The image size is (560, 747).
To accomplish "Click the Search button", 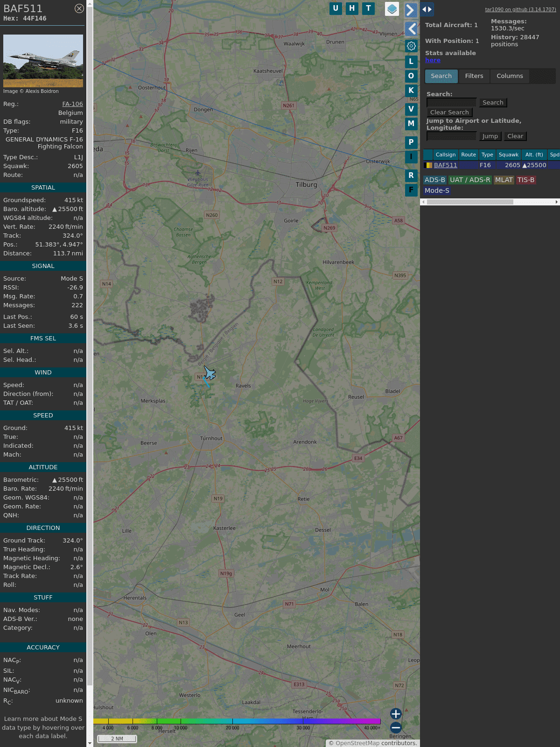I will [x=493, y=103].
